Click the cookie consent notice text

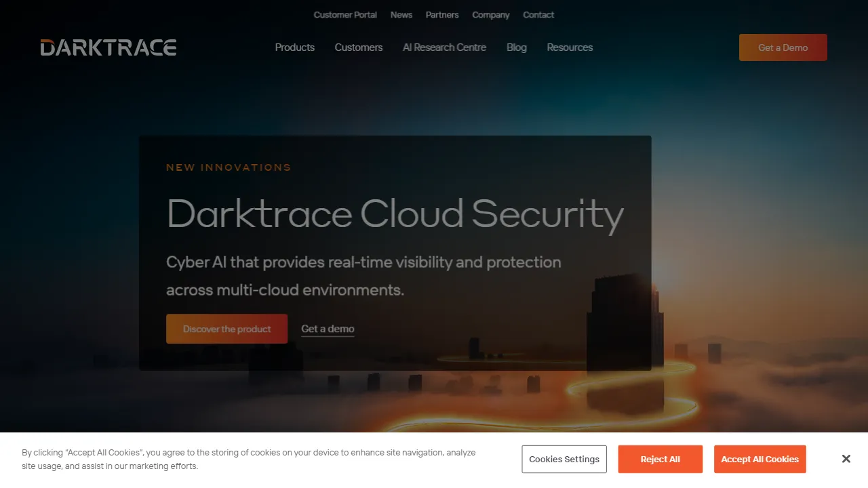(x=249, y=459)
